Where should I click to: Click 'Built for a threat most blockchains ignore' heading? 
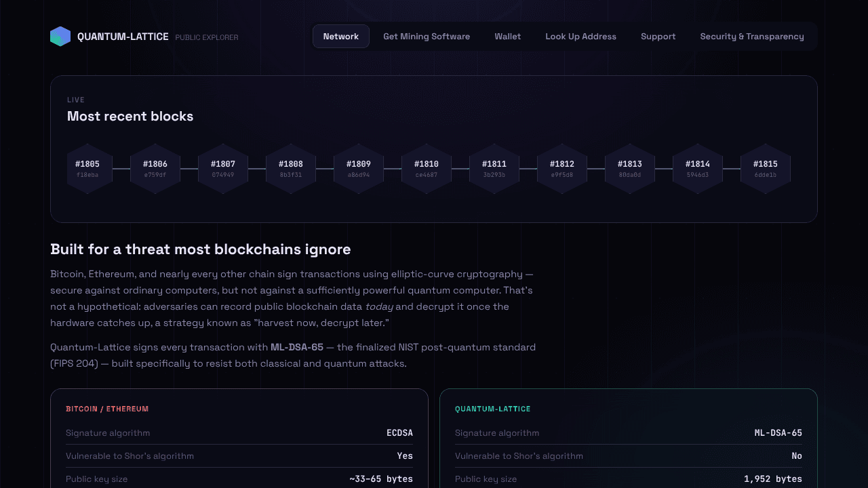point(201,249)
